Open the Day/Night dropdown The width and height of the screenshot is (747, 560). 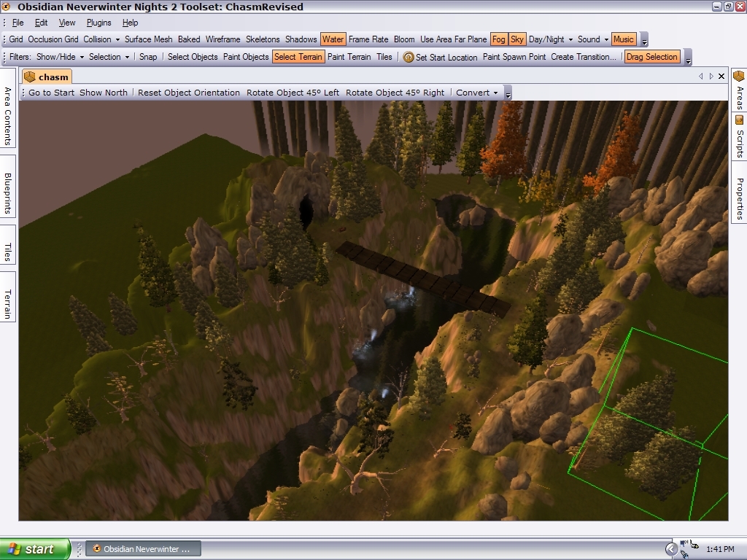[551, 39]
